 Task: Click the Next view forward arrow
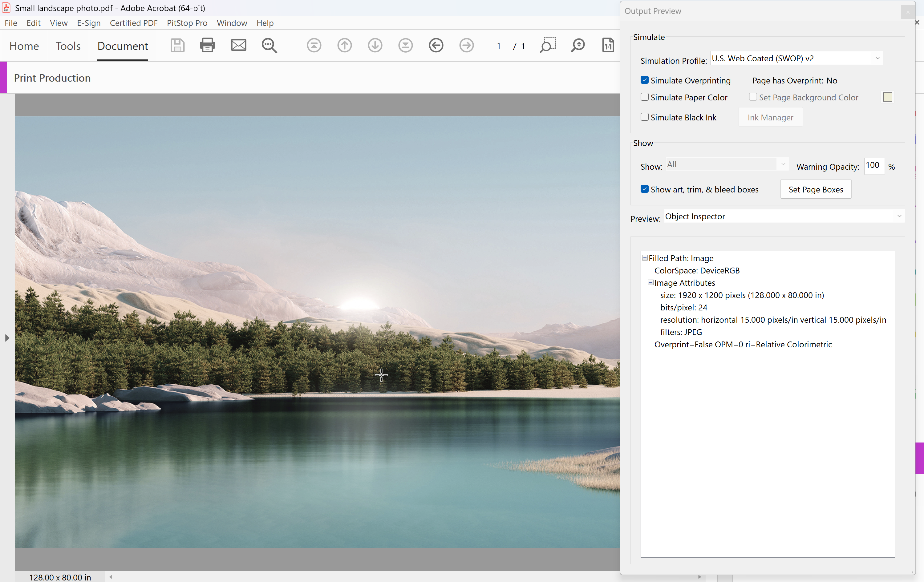pyautogui.click(x=466, y=45)
